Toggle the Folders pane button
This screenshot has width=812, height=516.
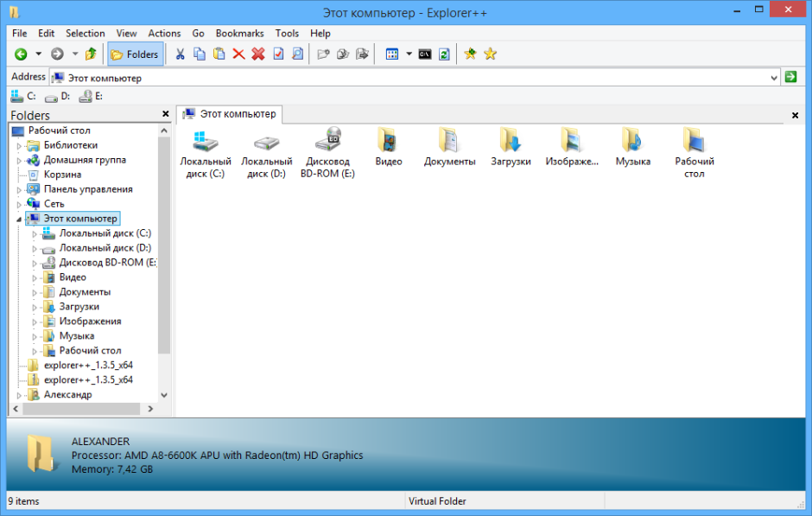(x=135, y=54)
